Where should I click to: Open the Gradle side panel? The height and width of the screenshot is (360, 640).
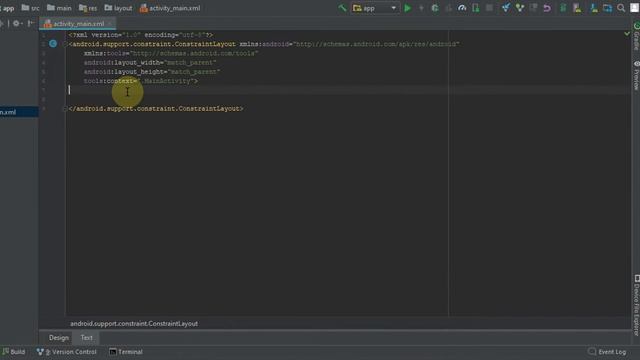pyautogui.click(x=636, y=36)
